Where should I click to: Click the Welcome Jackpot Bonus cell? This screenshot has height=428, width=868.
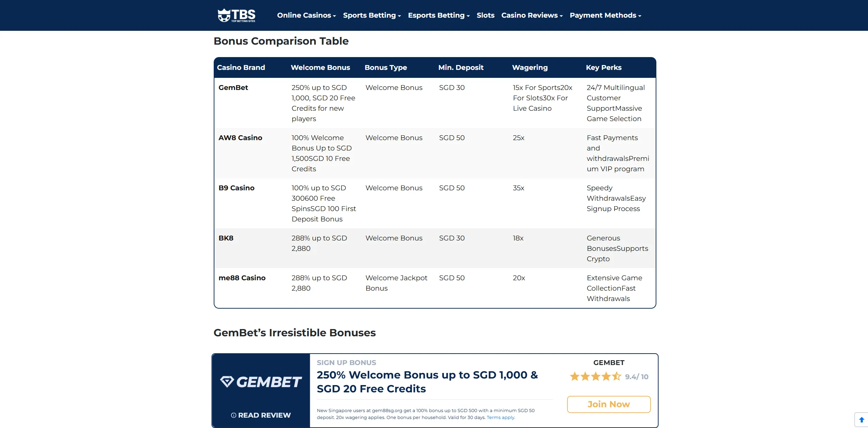396,283
